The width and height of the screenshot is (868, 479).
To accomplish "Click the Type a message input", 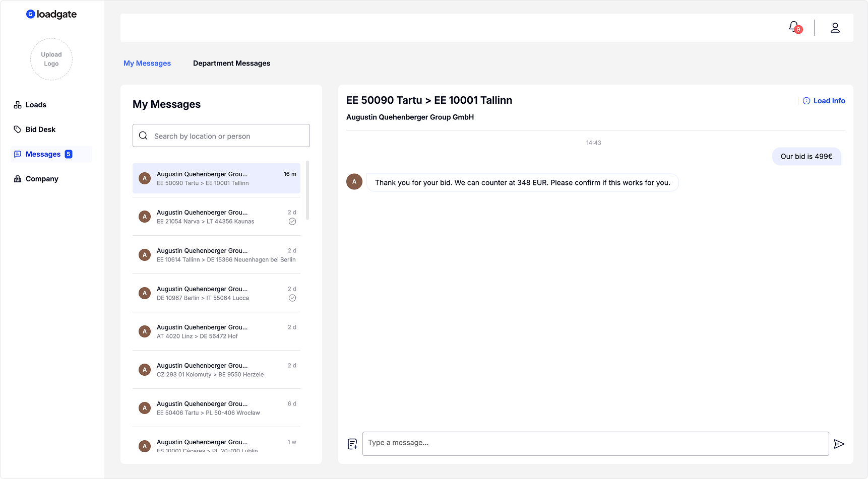I will pyautogui.click(x=595, y=443).
